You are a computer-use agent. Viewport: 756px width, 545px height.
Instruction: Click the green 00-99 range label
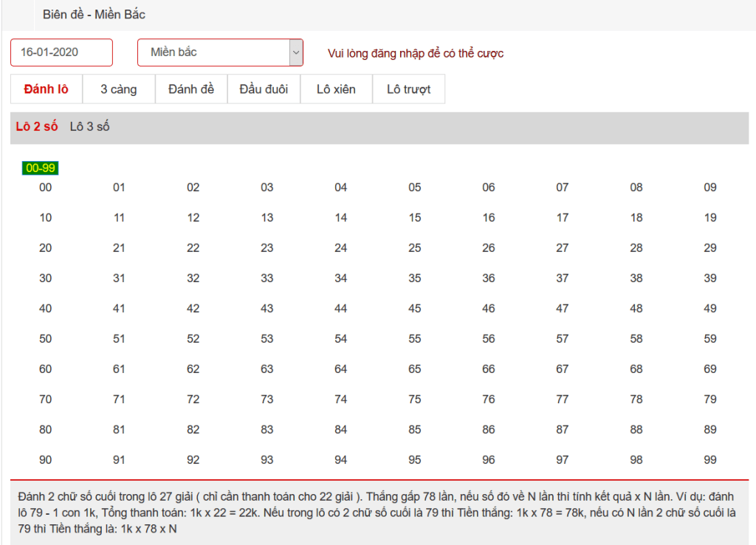40,168
